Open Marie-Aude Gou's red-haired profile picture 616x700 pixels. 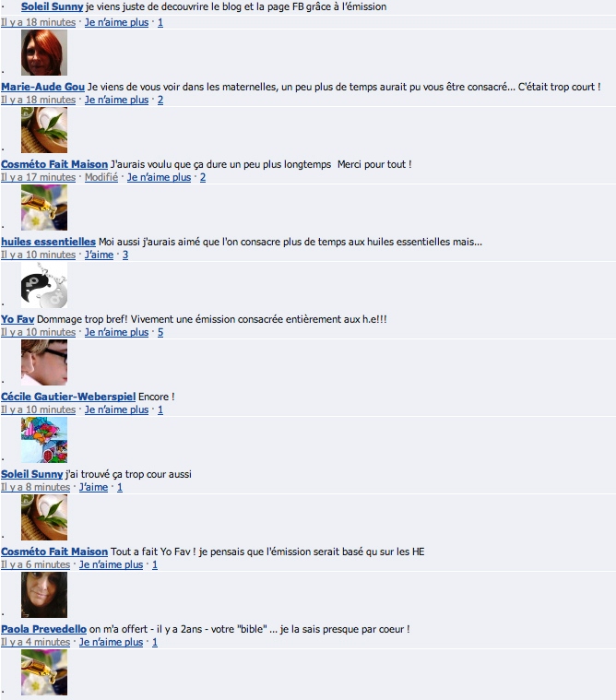[x=44, y=53]
